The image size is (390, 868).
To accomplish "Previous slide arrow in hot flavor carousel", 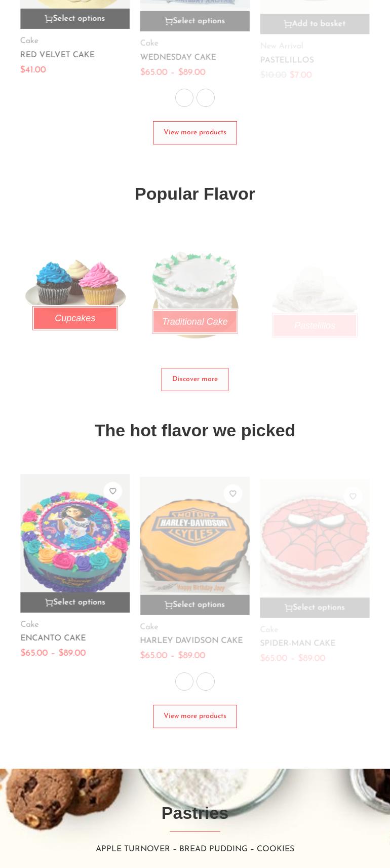I will (184, 682).
